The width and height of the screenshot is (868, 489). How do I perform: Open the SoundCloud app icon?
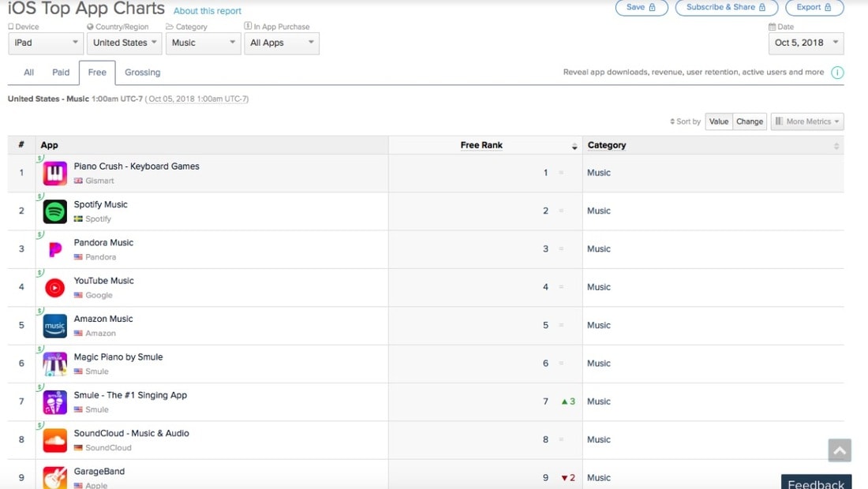54,440
